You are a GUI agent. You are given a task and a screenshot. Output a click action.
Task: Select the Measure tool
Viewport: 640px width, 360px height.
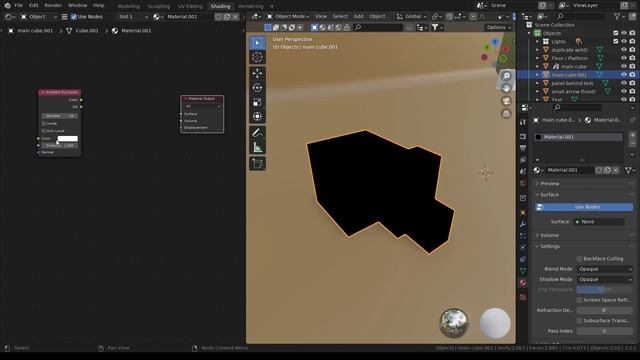tap(257, 147)
